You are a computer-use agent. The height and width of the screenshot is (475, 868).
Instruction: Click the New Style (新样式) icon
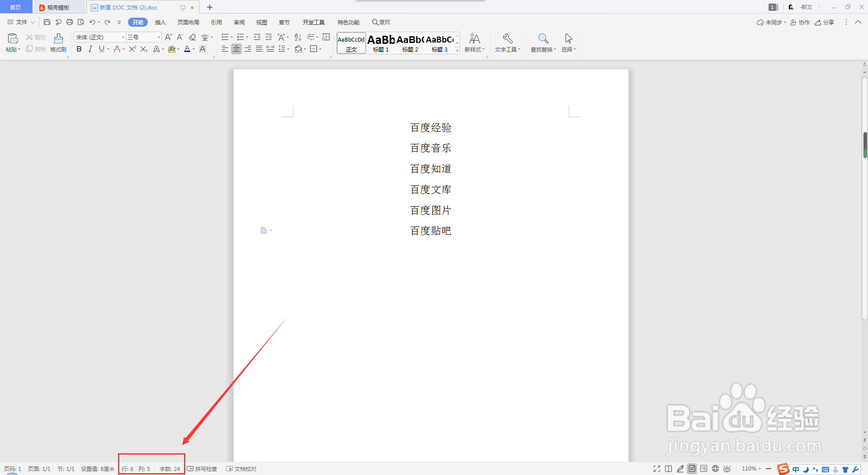[474, 39]
